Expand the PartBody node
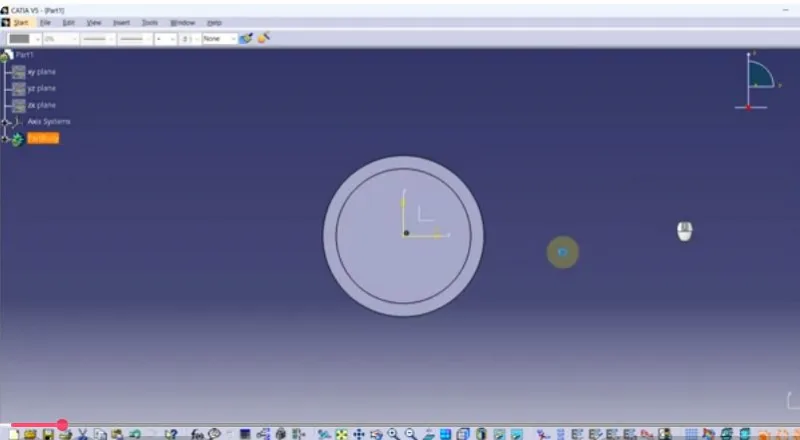800x440 pixels. coord(5,139)
